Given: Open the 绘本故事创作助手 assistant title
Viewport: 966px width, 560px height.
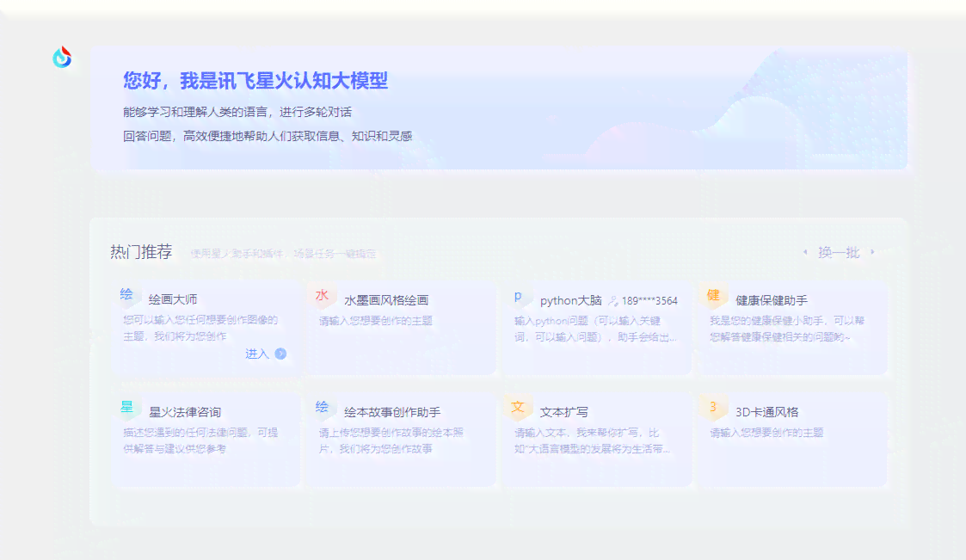Looking at the screenshot, I should tap(392, 411).
